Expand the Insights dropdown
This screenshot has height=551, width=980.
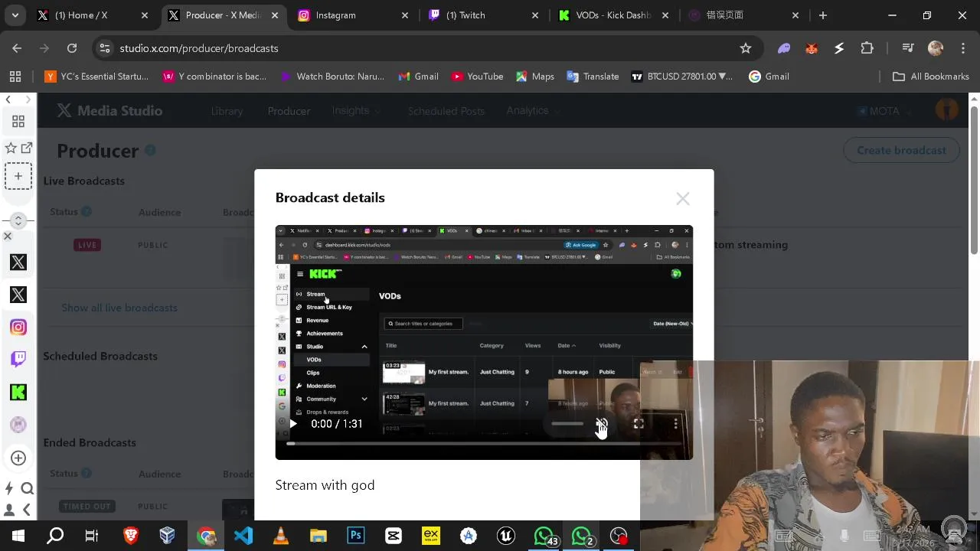[x=356, y=111]
